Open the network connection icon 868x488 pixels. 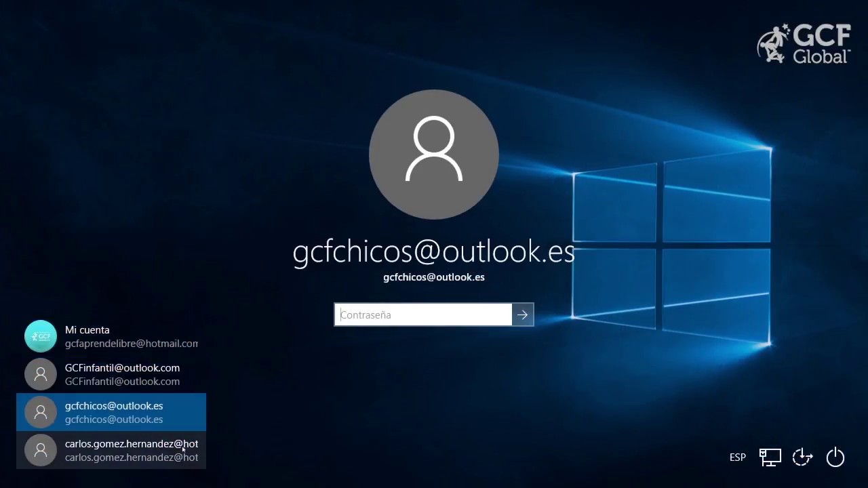click(770, 457)
